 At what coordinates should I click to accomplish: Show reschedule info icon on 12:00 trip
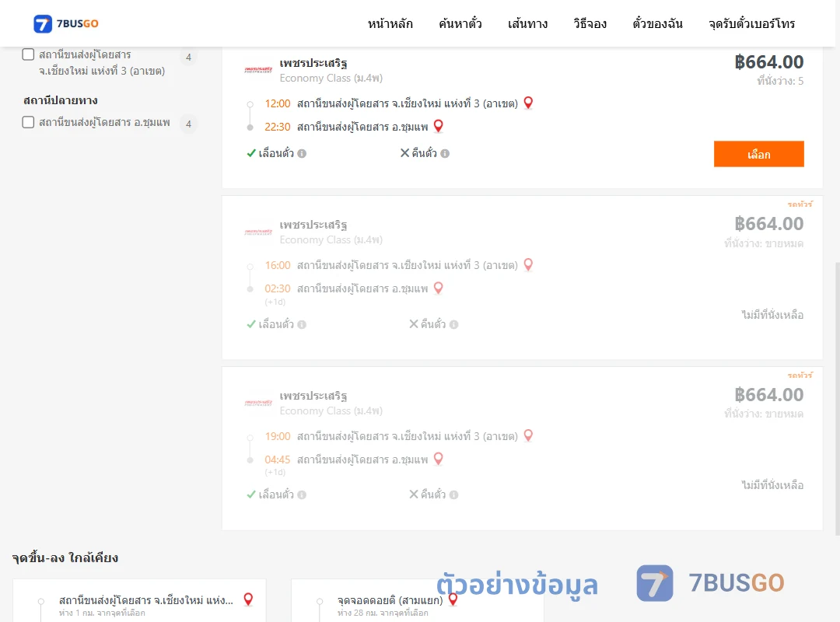tap(302, 154)
